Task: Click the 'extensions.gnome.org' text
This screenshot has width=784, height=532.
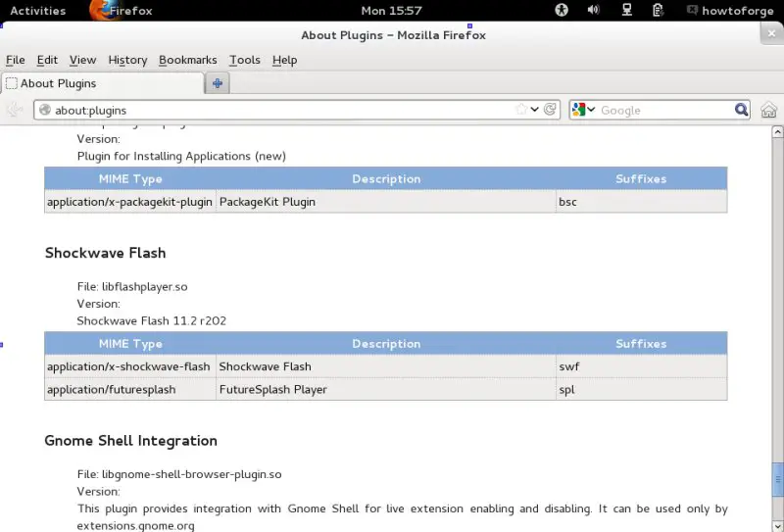Action: pyautogui.click(x=135, y=526)
